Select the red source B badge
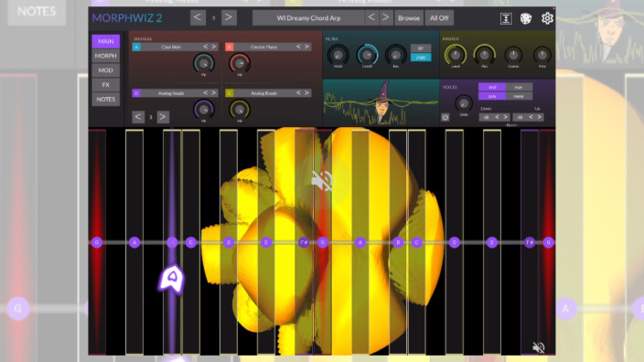This screenshot has height=362, width=644. tap(230, 47)
